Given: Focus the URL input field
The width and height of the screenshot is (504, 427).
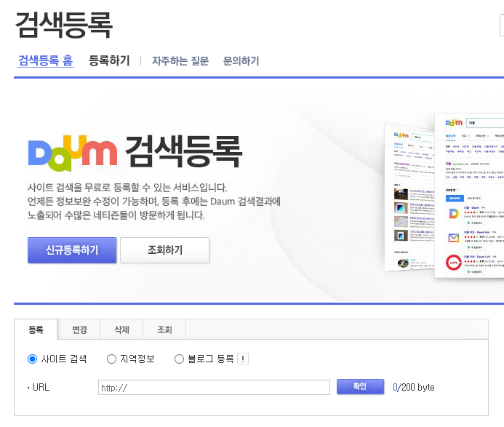Looking at the screenshot, I should pos(214,388).
